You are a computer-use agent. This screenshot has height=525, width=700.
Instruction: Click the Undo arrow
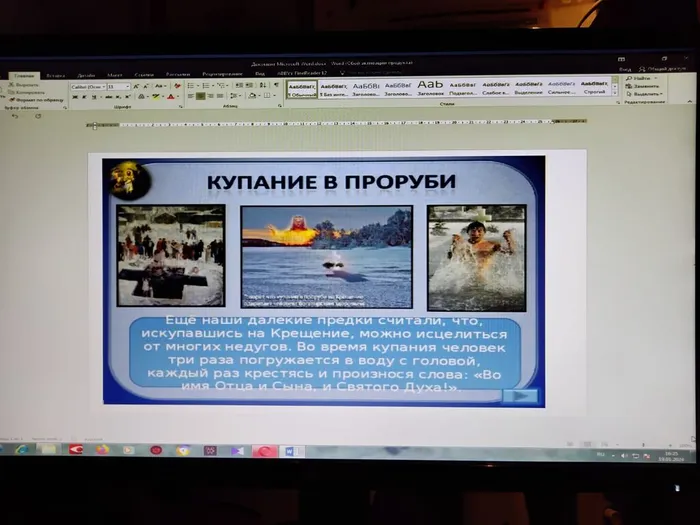pyautogui.click(x=15, y=116)
